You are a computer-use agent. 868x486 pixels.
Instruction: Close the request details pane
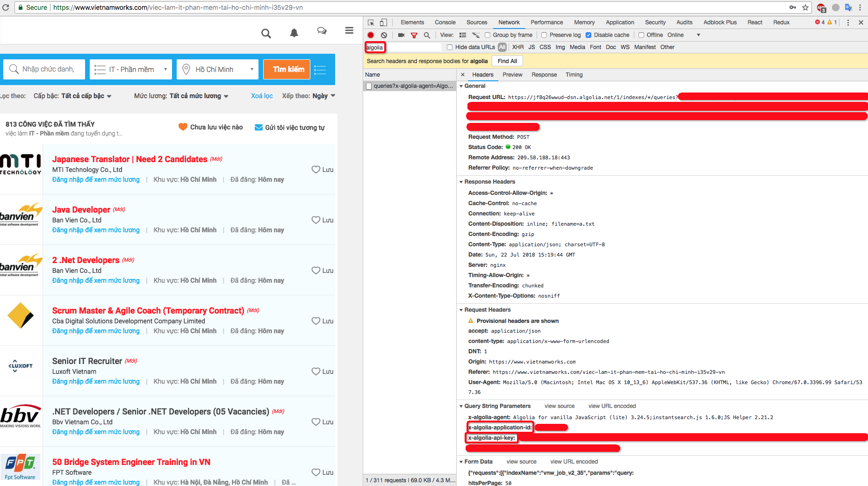[463, 75]
